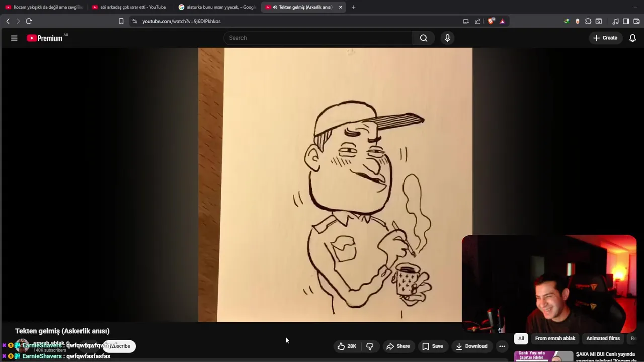Screen dimensions: 644x362
Task: Save the video to a playlist
Action: (433, 346)
